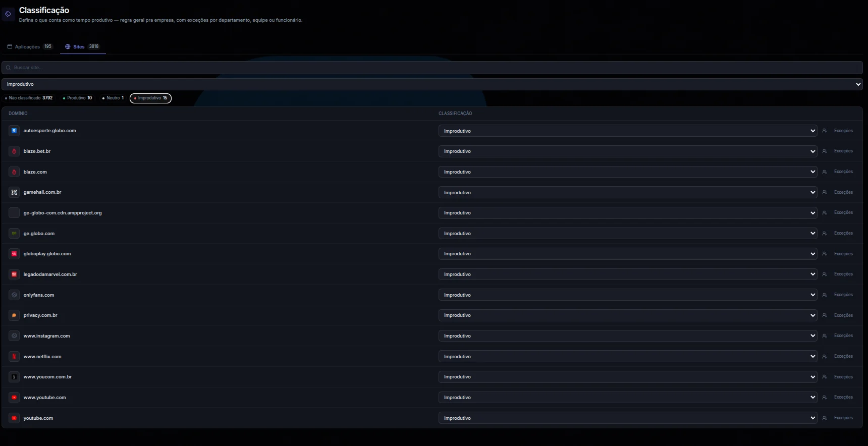868x446 pixels.
Task: Open Exceções for autoesporte.globo.com
Action: point(843,131)
